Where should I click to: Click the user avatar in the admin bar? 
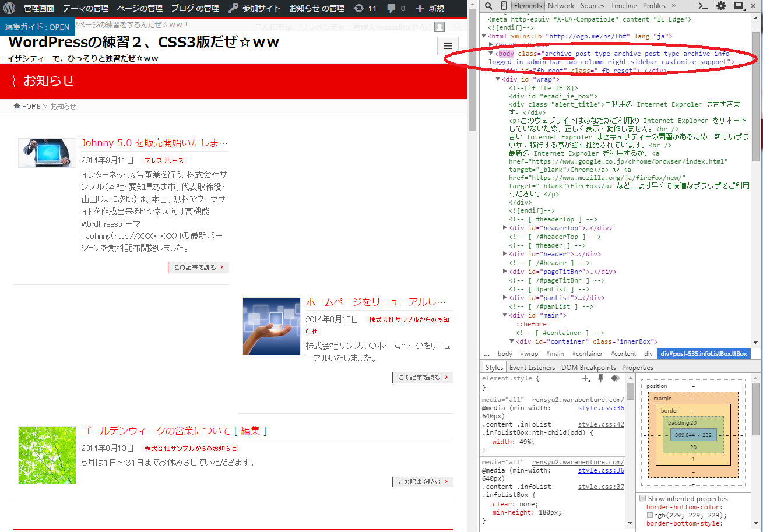click(x=439, y=27)
